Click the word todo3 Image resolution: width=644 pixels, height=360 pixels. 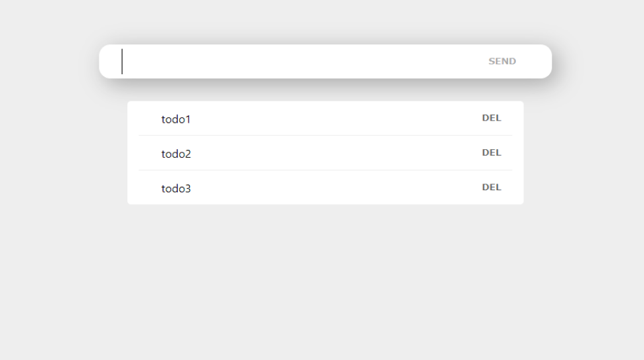coord(176,188)
